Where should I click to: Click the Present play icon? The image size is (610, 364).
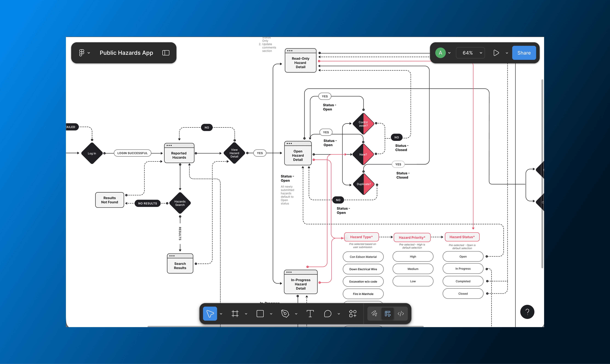(496, 52)
